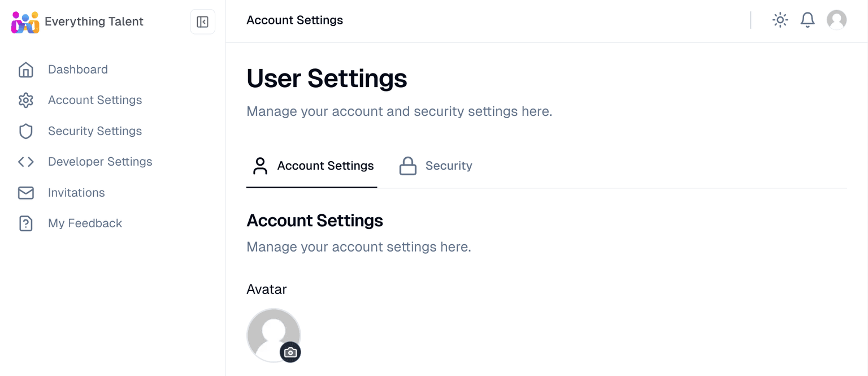Screen dimensions: 868x376
Task: Click the avatar placeholder image
Action: click(x=274, y=335)
